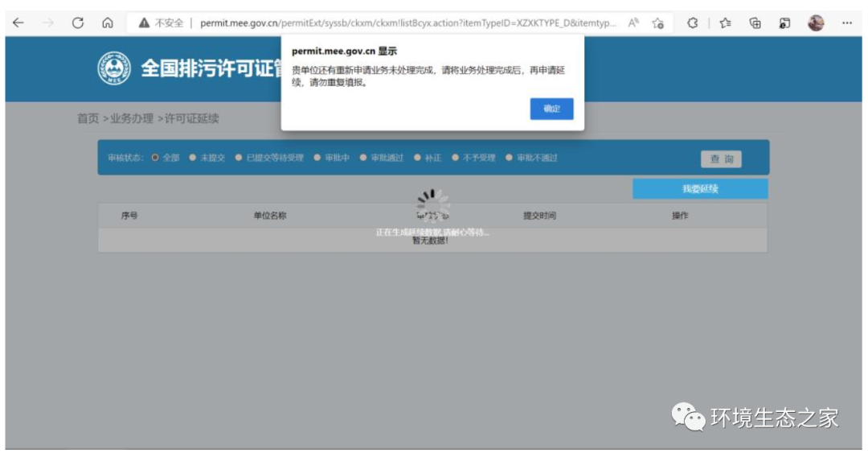The image size is (868, 457).
Task: Click the 提交时间 column header
Action: [539, 216]
